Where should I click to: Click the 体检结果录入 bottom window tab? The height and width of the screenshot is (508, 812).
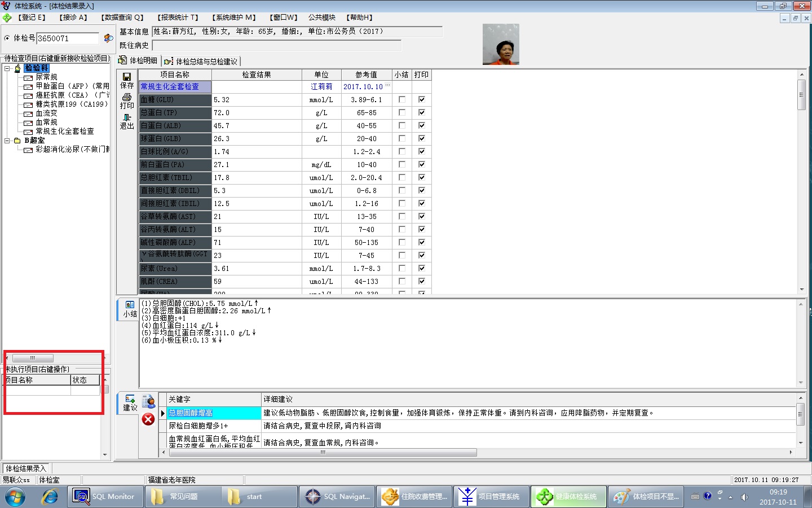[26, 468]
